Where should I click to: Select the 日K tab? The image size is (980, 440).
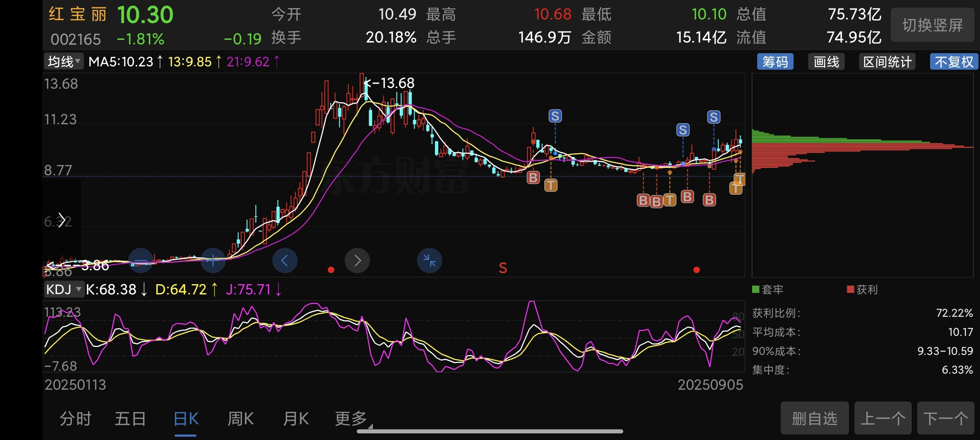pyautogui.click(x=186, y=419)
